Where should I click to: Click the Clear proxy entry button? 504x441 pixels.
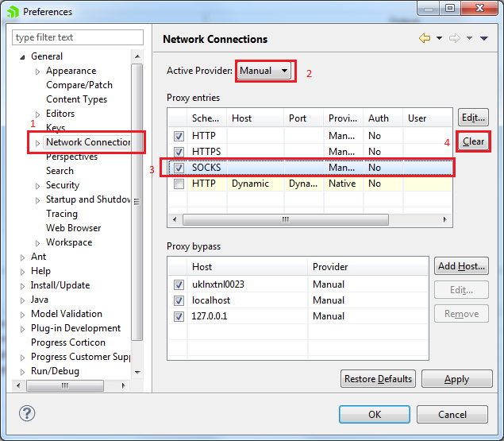click(x=473, y=141)
